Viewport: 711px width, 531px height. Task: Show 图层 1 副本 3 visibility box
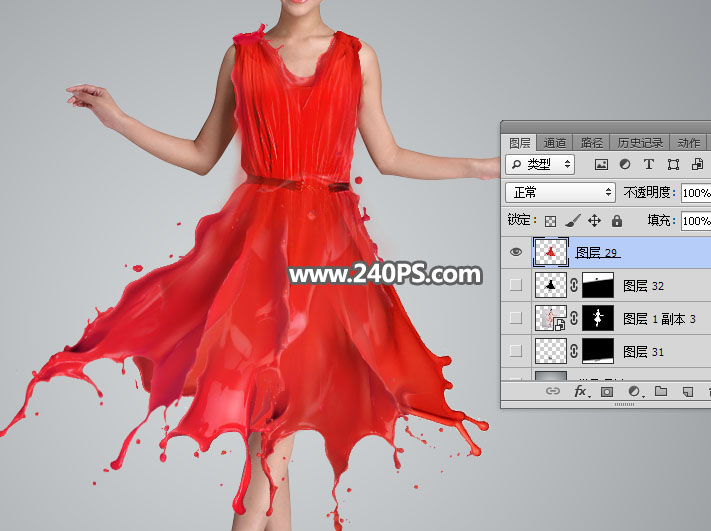[x=516, y=318]
